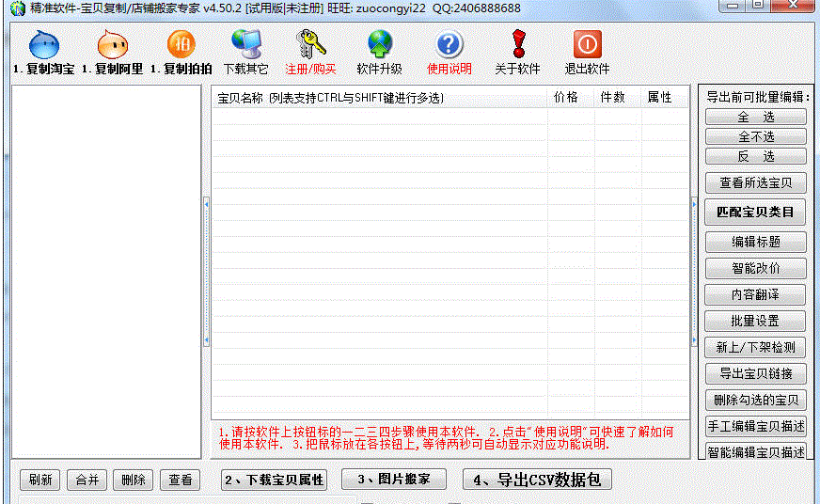The width and height of the screenshot is (820, 504).
Task: Click 2、下载宝贝属性 button
Action: click(274, 480)
